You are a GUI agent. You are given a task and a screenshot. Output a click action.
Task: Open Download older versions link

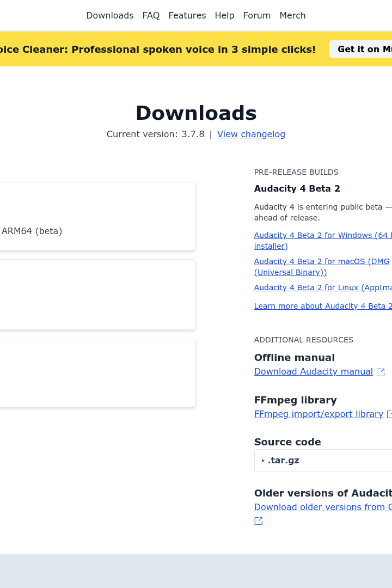pos(323,507)
